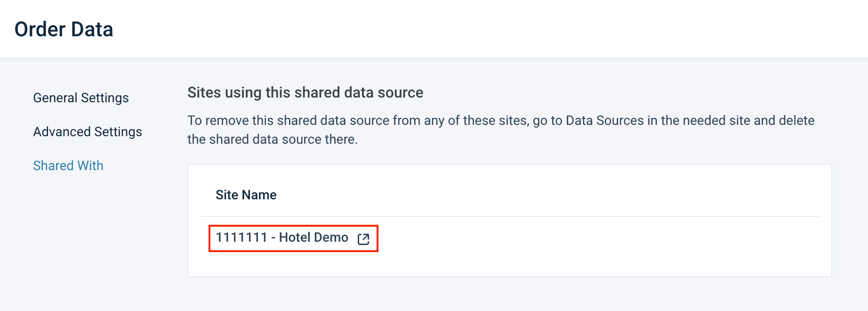Click the word 'delete' in the description
The width and height of the screenshot is (868, 311).
pyautogui.click(x=796, y=121)
